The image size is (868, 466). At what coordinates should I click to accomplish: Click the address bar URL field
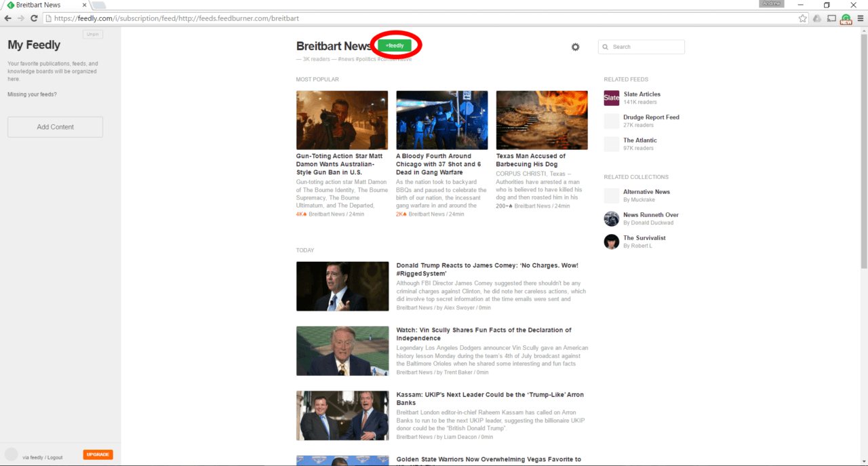click(420, 18)
